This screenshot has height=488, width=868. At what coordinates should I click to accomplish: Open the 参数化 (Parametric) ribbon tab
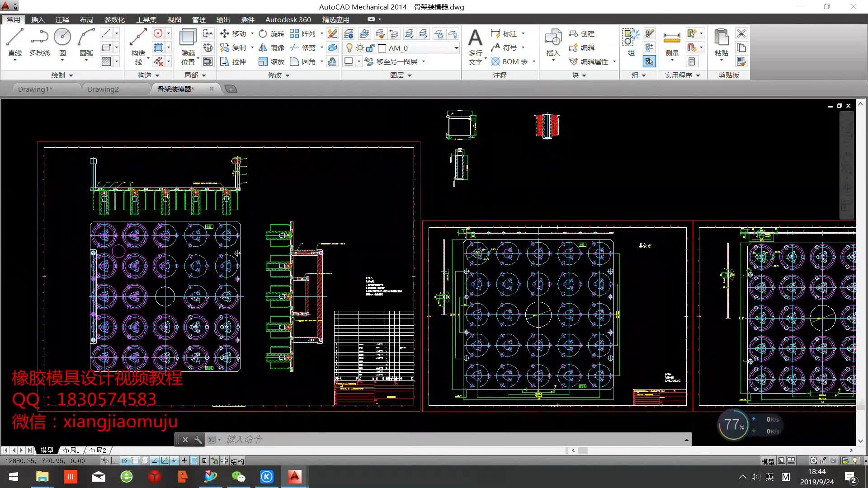(x=114, y=19)
